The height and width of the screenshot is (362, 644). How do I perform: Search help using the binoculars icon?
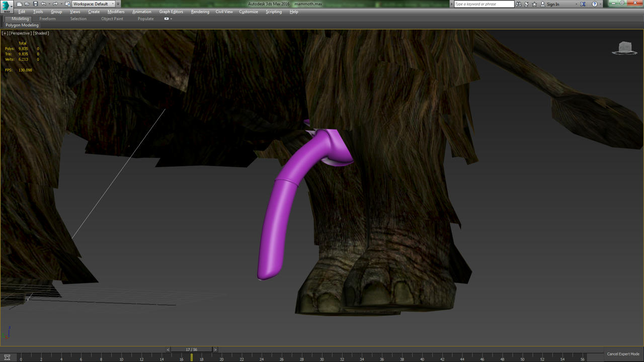[518, 4]
